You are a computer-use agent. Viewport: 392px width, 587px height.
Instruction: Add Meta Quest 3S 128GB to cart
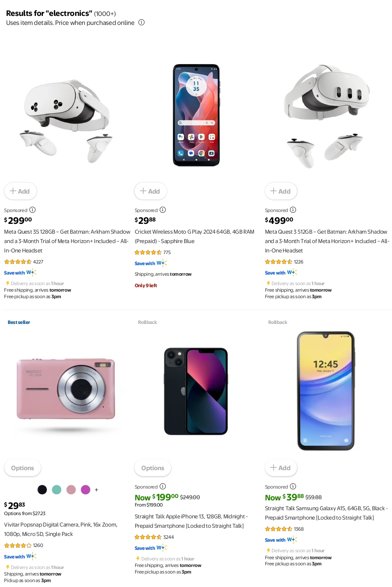point(20,191)
